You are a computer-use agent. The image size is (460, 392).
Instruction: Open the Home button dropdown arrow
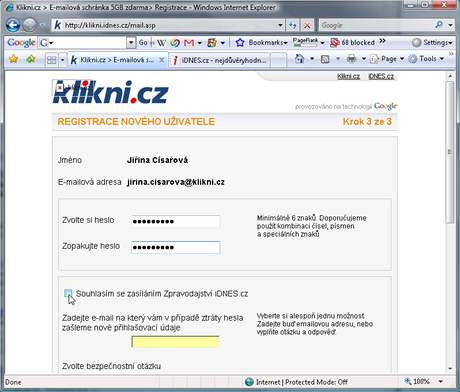(x=312, y=59)
